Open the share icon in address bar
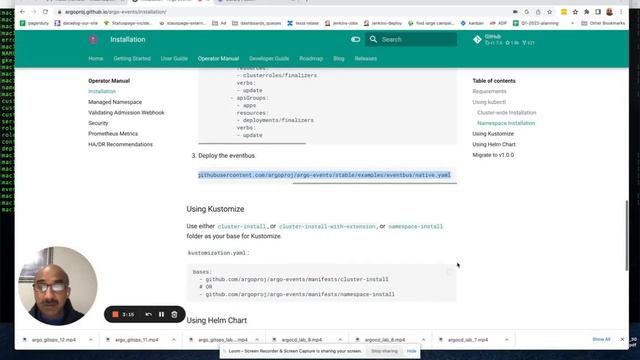Screen dimensions: 640x360 tap(538, 12)
